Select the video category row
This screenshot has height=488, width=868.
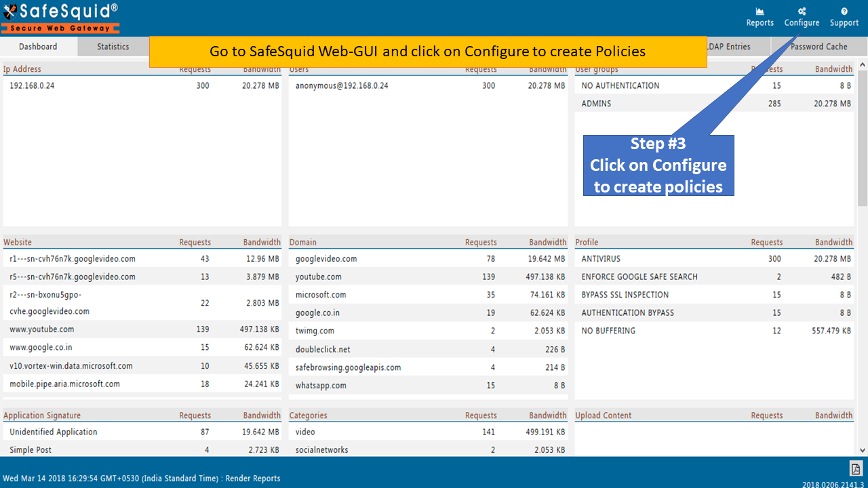point(428,432)
